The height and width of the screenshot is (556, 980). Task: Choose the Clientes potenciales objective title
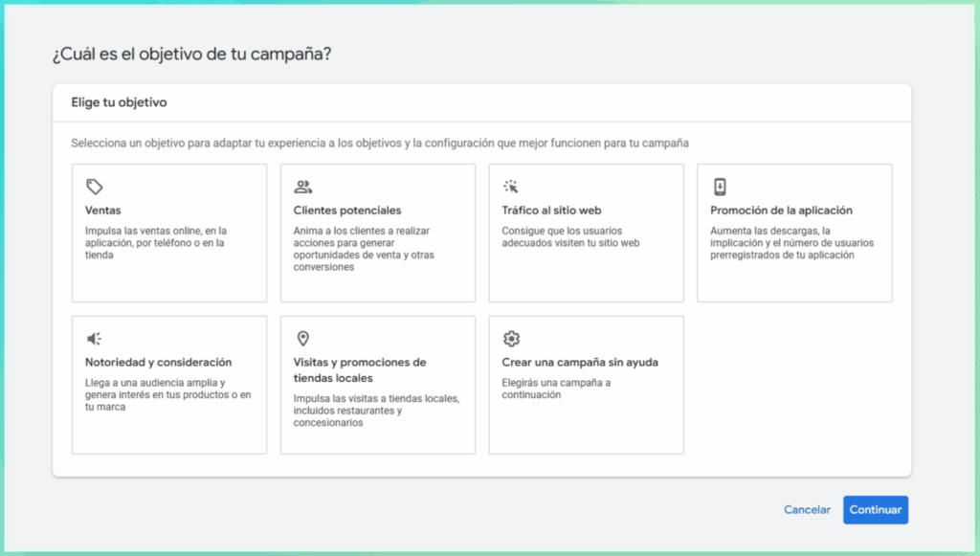pos(347,211)
